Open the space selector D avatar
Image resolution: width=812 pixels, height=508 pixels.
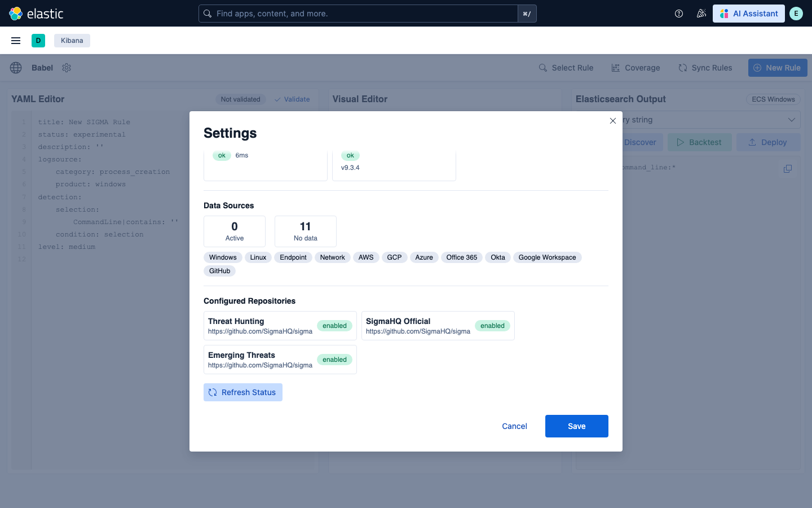38,41
